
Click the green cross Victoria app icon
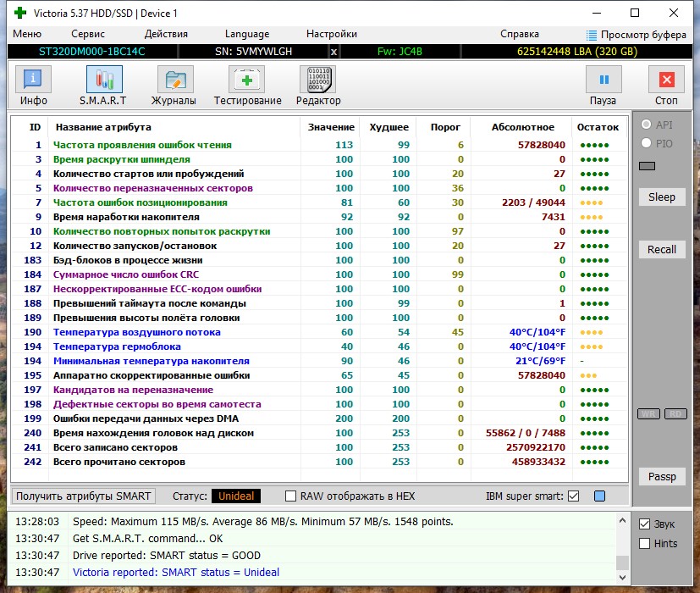(20, 13)
